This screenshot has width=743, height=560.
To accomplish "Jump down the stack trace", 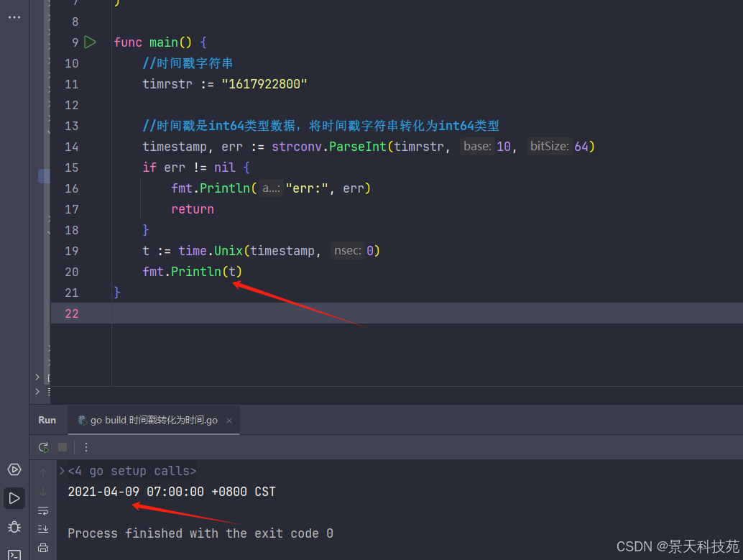I will [43, 492].
